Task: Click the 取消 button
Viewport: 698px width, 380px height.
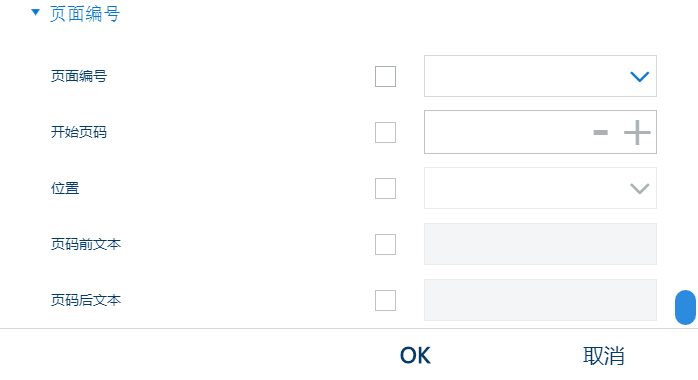Action: click(604, 356)
